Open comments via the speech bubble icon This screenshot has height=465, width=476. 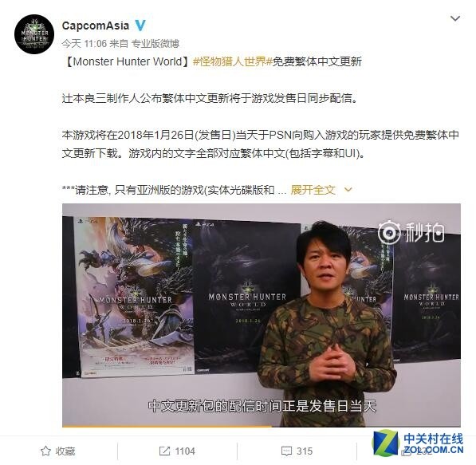point(286,451)
